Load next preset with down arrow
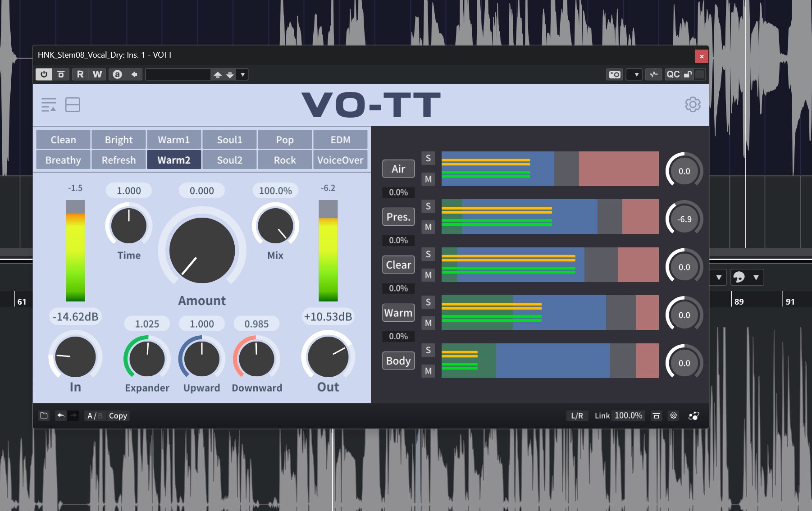The image size is (812, 511). pos(230,74)
